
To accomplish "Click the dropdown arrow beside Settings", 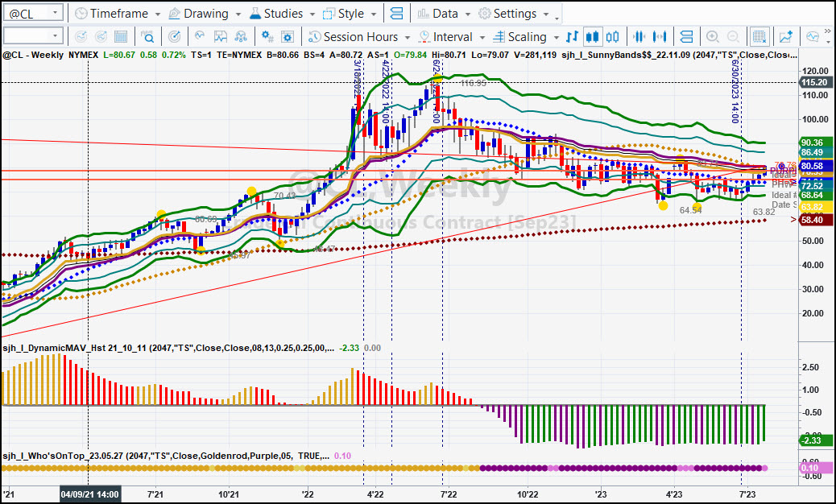I will (547, 14).
